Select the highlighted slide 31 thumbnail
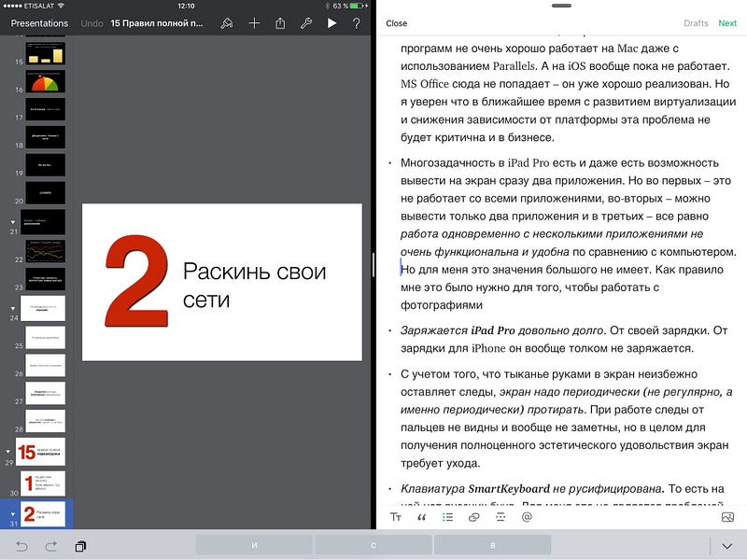 pyautogui.click(x=43, y=514)
